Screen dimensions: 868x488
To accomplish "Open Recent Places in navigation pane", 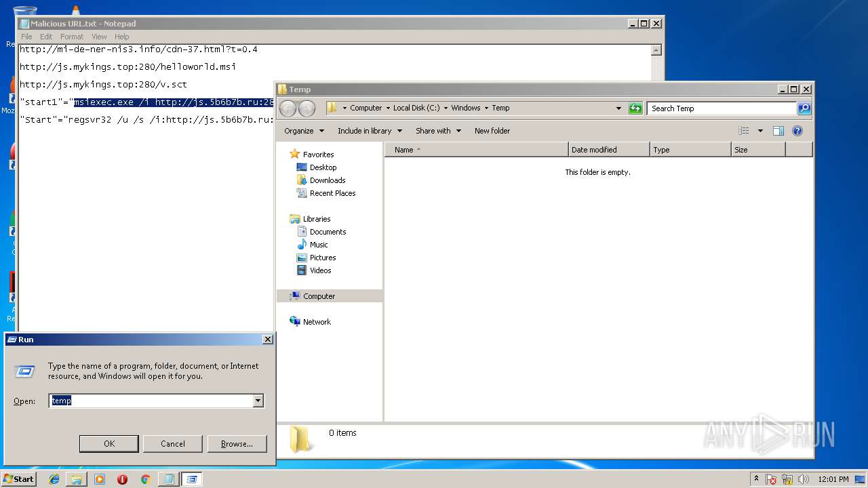I will pyautogui.click(x=332, y=193).
